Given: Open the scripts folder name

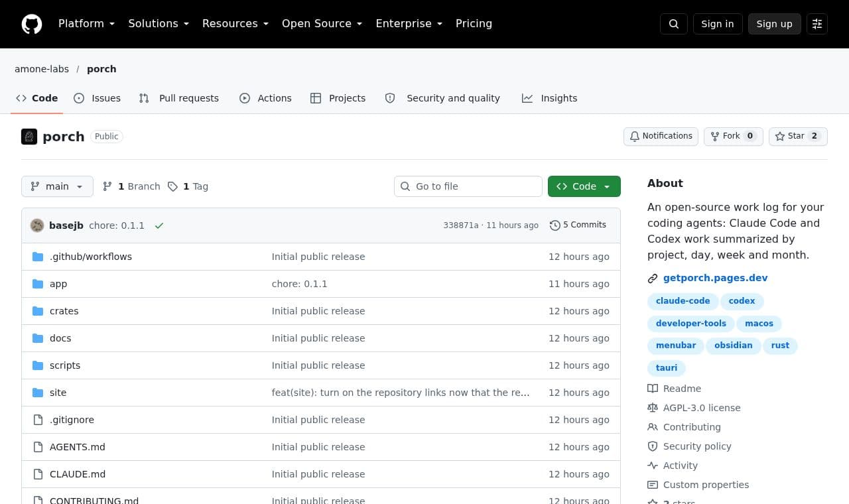Looking at the screenshot, I should pyautogui.click(x=65, y=365).
